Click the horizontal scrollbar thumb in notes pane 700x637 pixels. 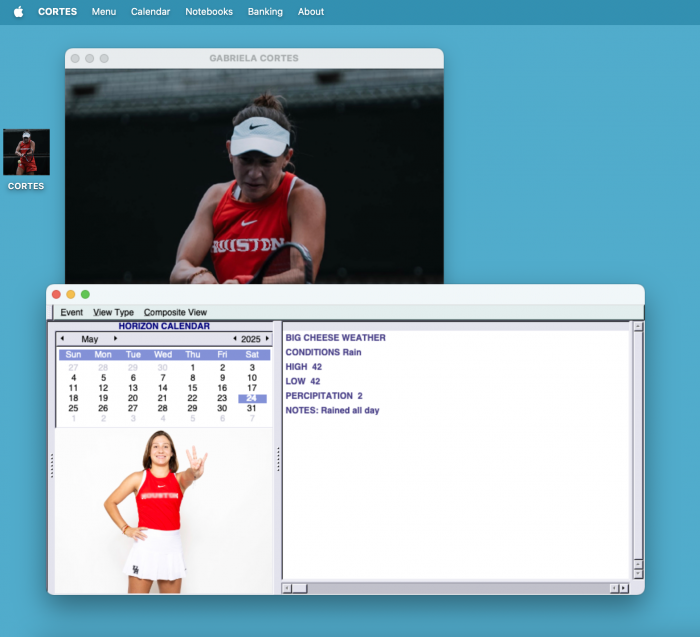pyautogui.click(x=300, y=588)
